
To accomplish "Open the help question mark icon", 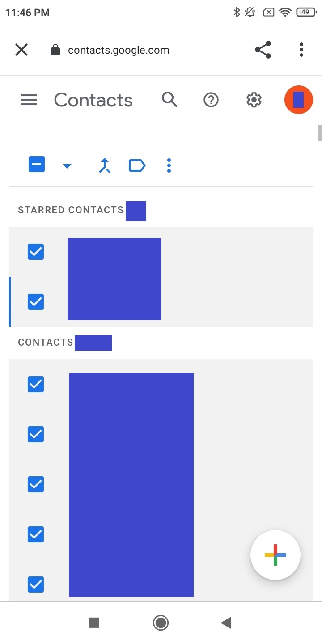I will (x=211, y=100).
